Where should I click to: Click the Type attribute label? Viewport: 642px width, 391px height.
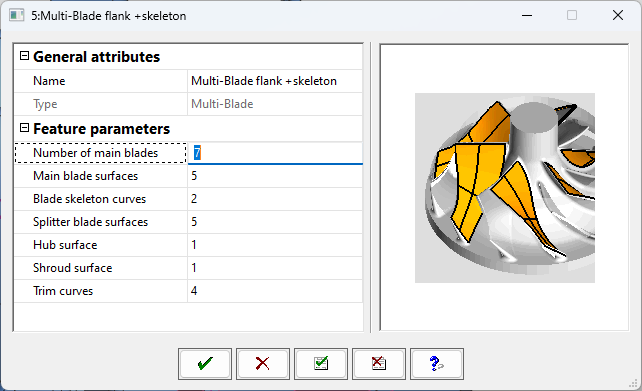[45, 104]
